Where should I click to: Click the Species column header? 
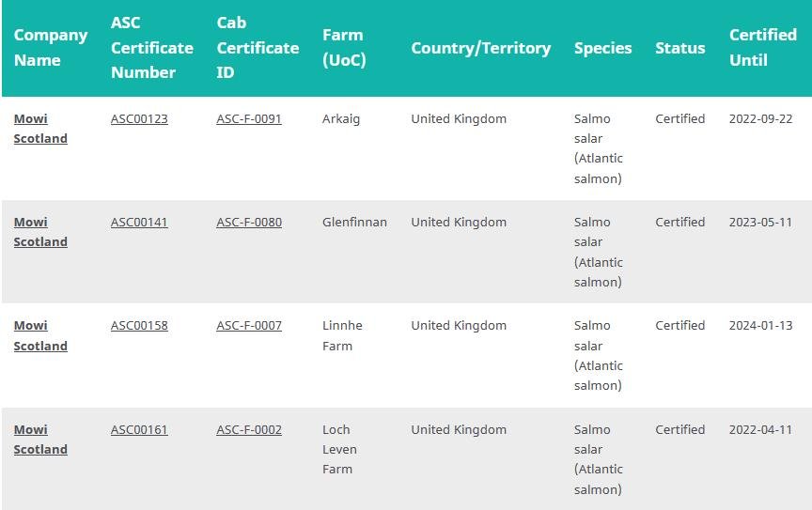tap(603, 48)
